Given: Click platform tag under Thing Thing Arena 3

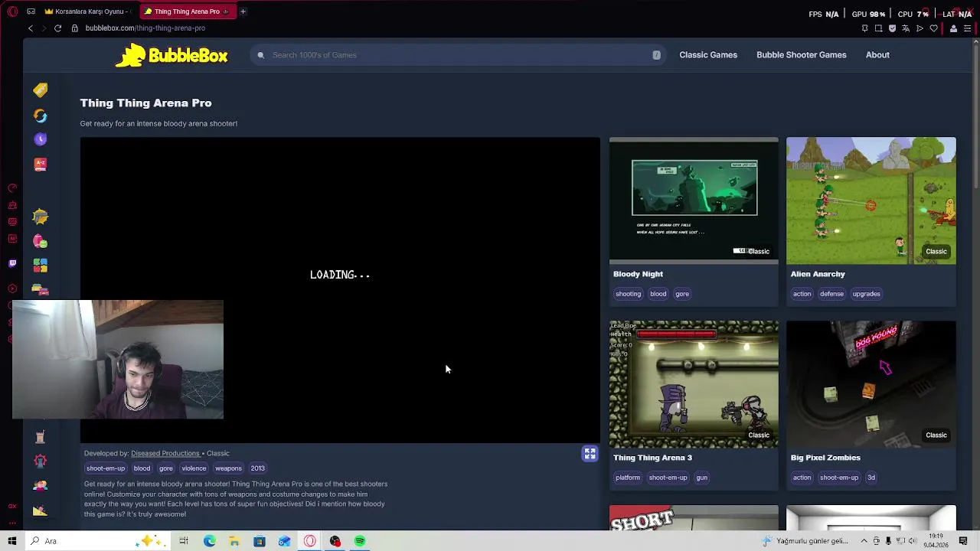Looking at the screenshot, I should point(628,478).
